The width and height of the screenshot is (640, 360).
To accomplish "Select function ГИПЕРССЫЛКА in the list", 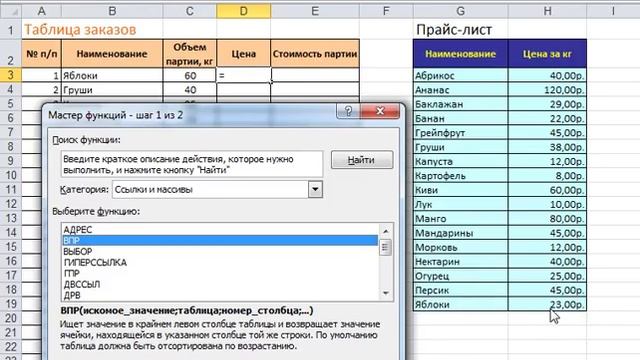I will pos(220,262).
